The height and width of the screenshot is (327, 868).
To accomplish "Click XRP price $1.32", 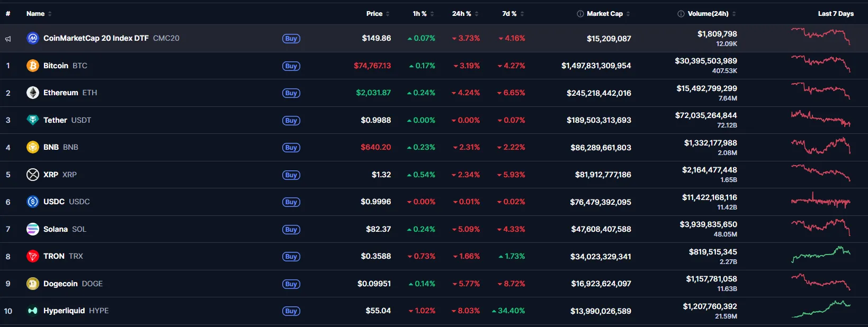I will [381, 175].
